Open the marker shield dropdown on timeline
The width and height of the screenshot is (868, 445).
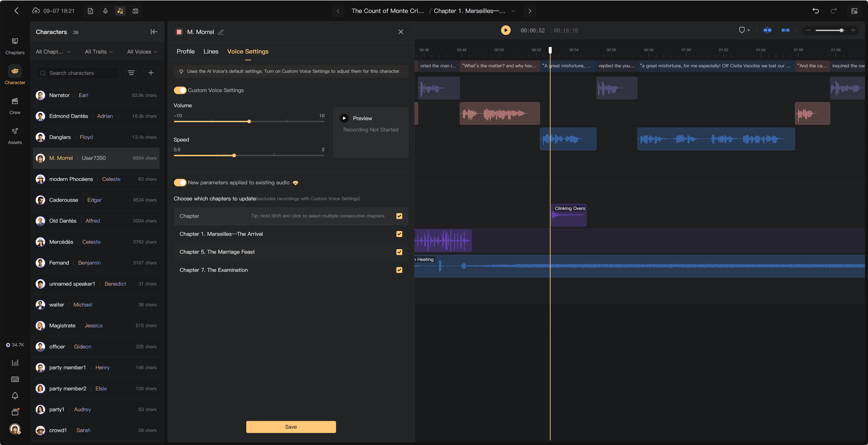[x=744, y=30]
